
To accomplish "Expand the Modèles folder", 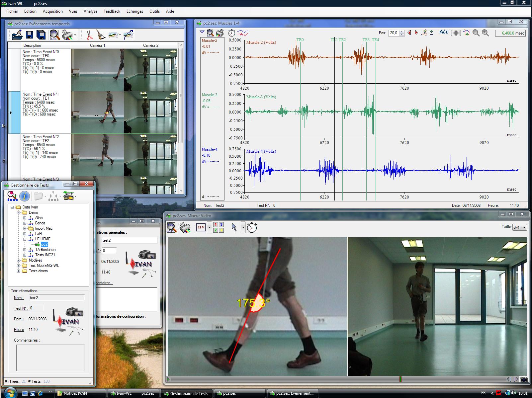I will [x=19, y=260].
